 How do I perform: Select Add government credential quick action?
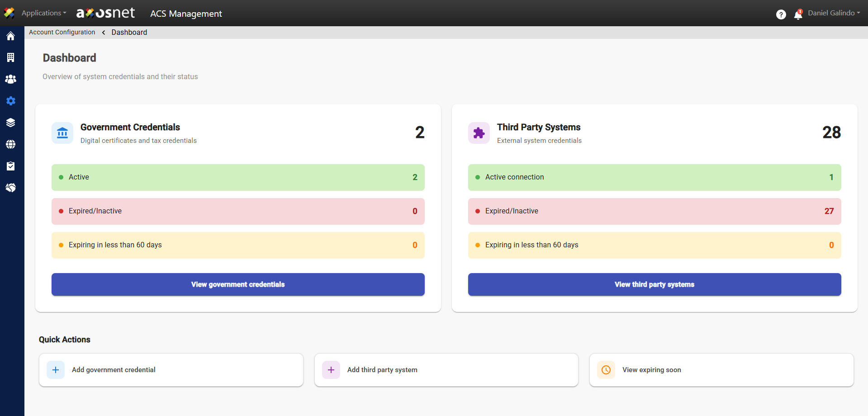171,370
